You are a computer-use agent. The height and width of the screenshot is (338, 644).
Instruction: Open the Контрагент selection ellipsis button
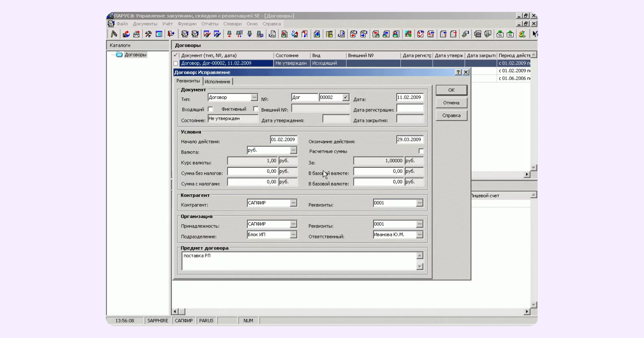293,203
